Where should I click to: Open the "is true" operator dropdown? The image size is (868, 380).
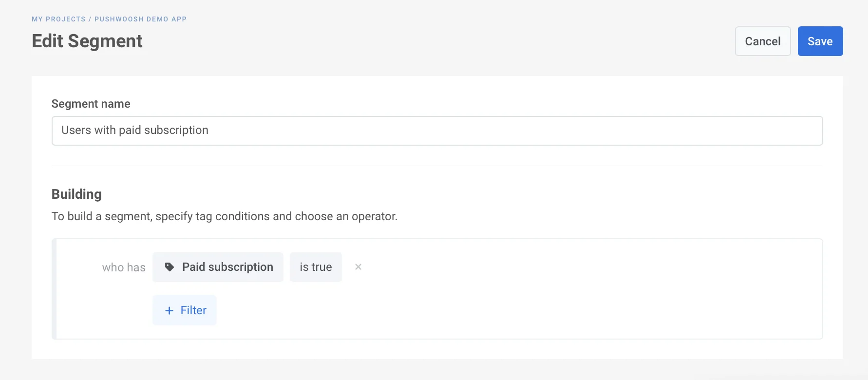pos(316,267)
